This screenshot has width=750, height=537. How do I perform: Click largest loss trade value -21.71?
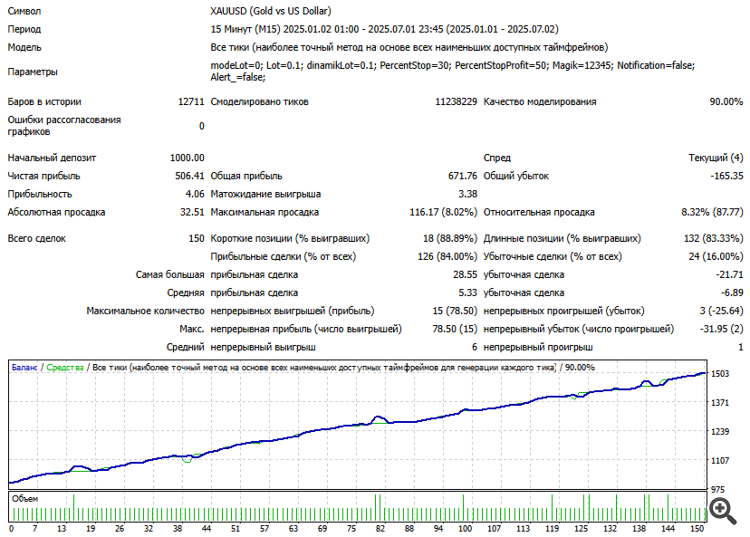[729, 275]
